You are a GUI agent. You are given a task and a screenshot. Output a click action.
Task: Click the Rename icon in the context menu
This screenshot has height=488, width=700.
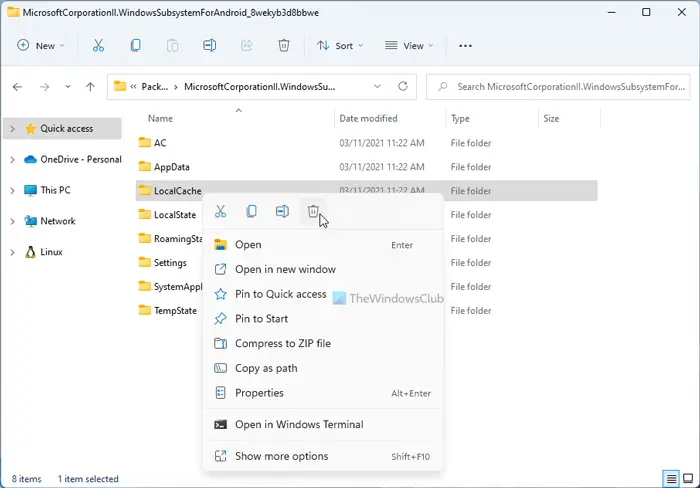[x=282, y=211]
